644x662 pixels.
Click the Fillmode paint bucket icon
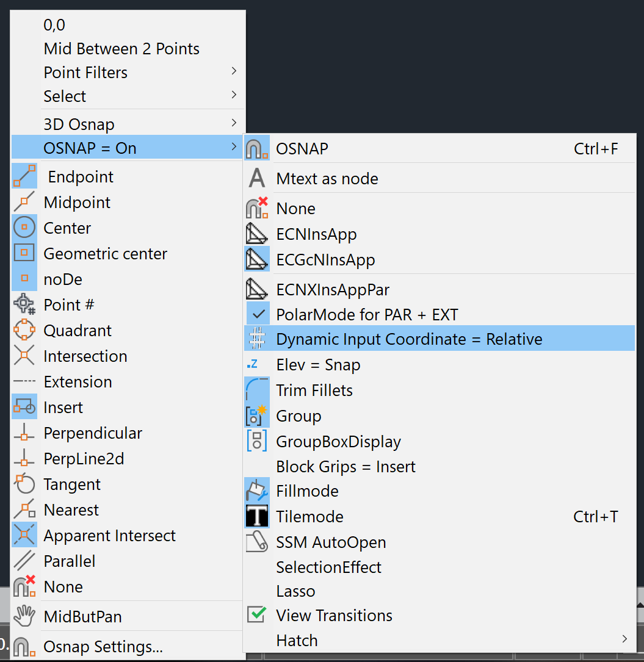tap(257, 491)
